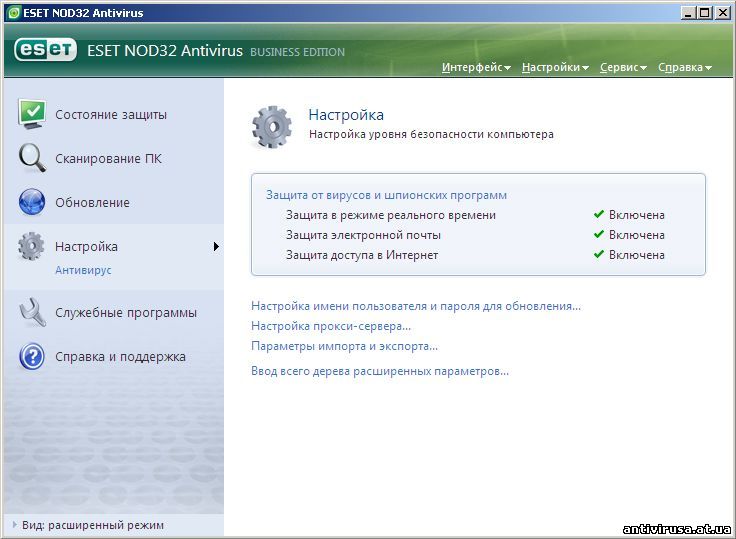Click the large gear icon in Настройка header
736x539 pixels.
coord(272,125)
